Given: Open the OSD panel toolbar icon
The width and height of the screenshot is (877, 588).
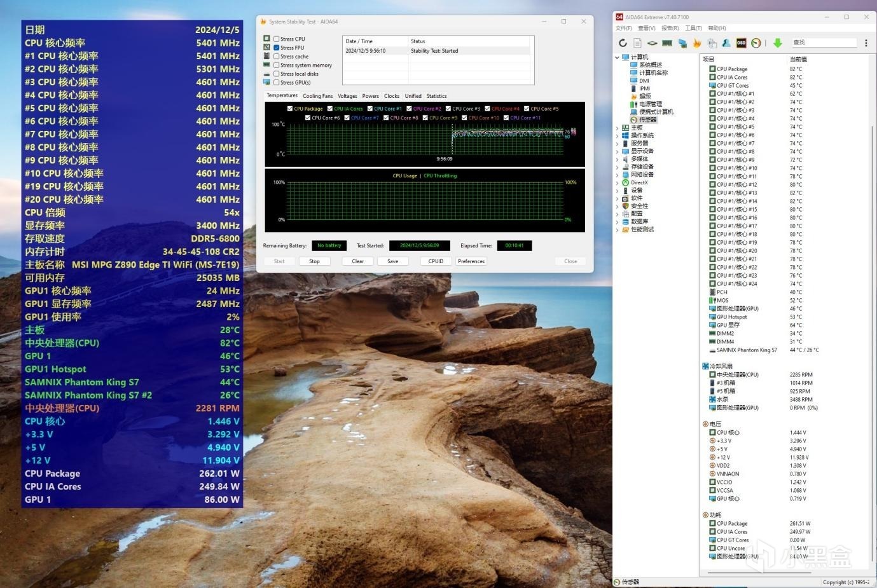Looking at the screenshot, I should click(741, 43).
